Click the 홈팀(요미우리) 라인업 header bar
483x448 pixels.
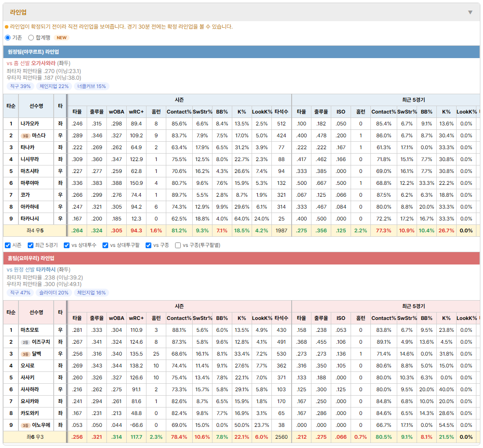coord(241,258)
